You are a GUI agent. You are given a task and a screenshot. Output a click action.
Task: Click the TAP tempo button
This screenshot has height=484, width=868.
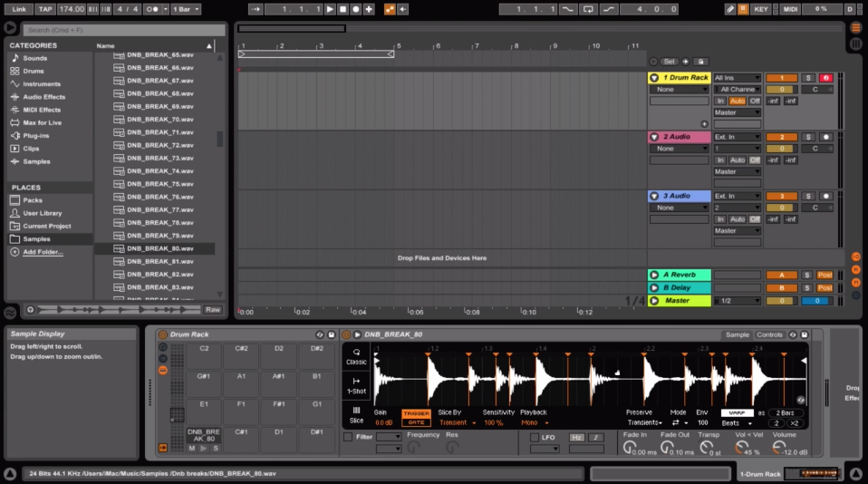point(44,9)
